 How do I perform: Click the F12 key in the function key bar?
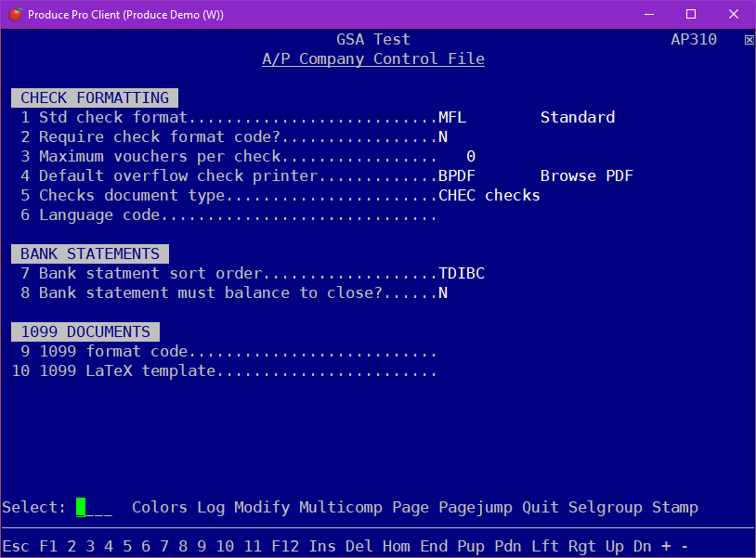coord(285,547)
